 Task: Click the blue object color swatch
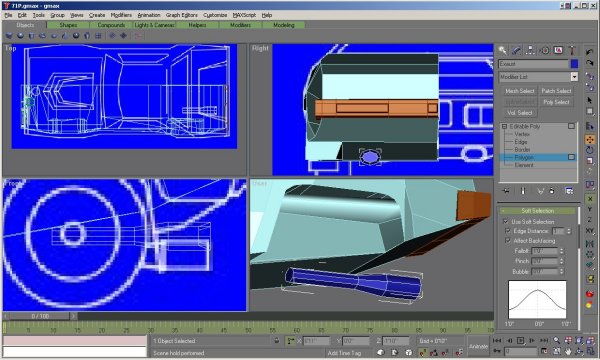(x=574, y=64)
